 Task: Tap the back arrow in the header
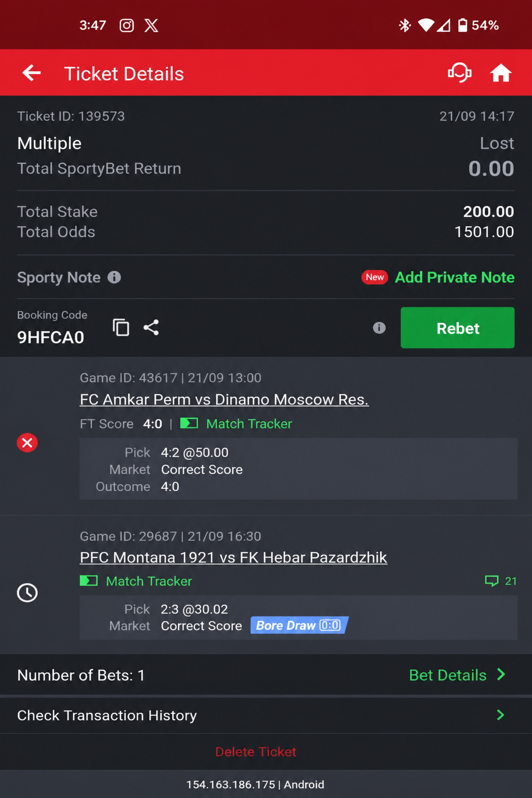pyautogui.click(x=32, y=73)
